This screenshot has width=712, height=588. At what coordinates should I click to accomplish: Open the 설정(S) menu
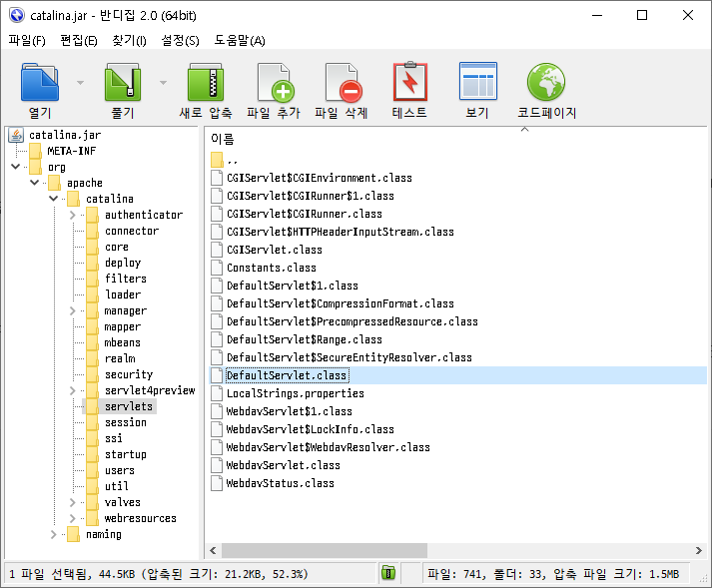pos(181,41)
